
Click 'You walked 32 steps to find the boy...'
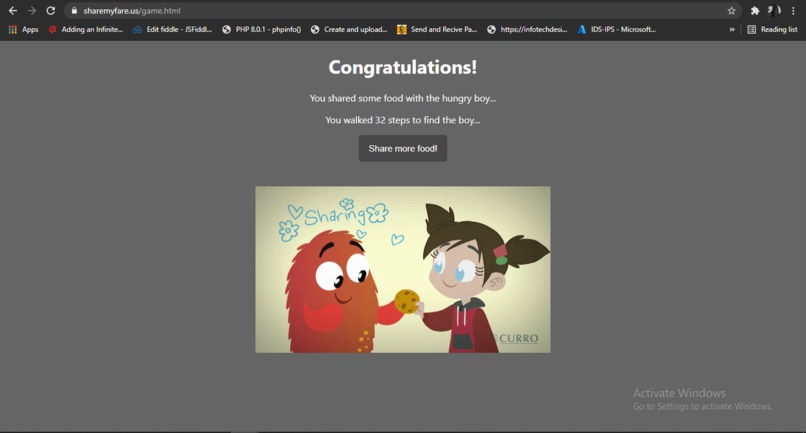click(x=402, y=120)
